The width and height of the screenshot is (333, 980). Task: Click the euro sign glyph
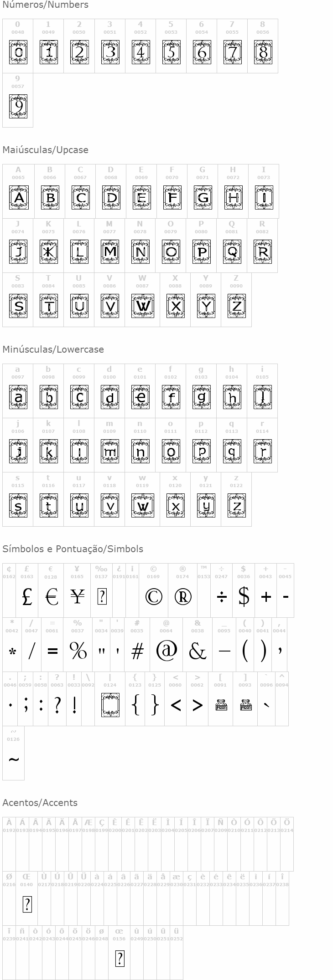(x=52, y=596)
